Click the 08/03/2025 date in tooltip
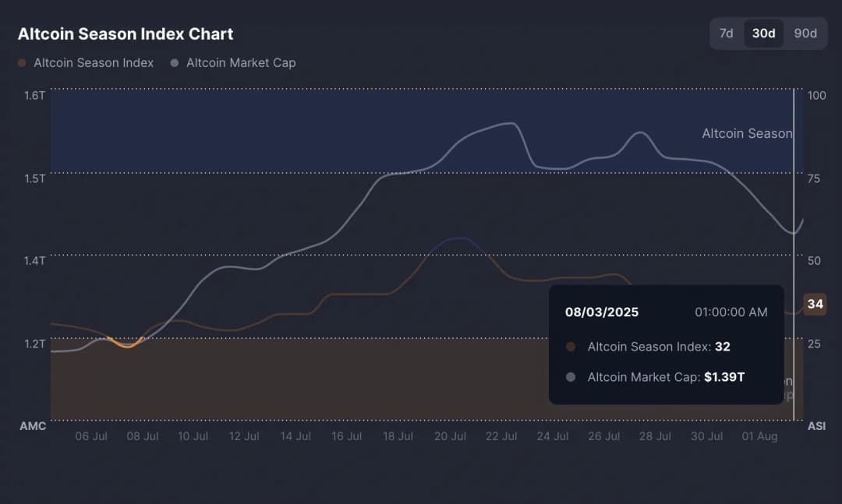842x504 pixels. click(x=601, y=312)
